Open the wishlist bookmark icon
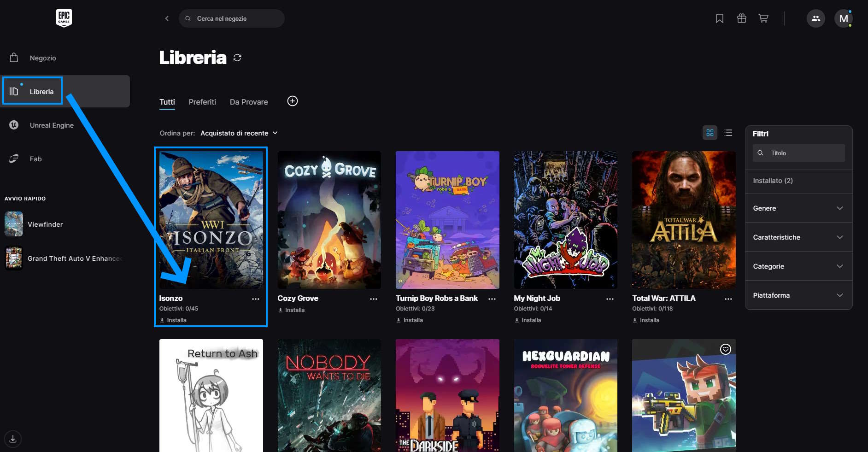Image resolution: width=868 pixels, height=452 pixels. [719, 18]
